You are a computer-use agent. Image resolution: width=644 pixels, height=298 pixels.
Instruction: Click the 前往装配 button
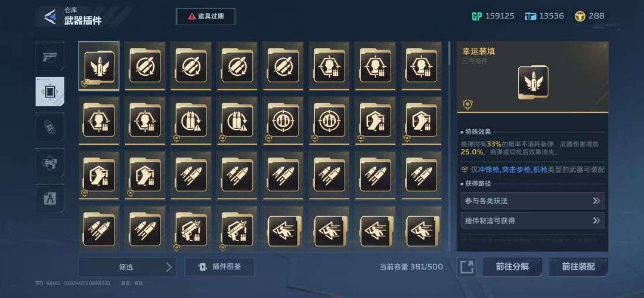pyautogui.click(x=578, y=267)
